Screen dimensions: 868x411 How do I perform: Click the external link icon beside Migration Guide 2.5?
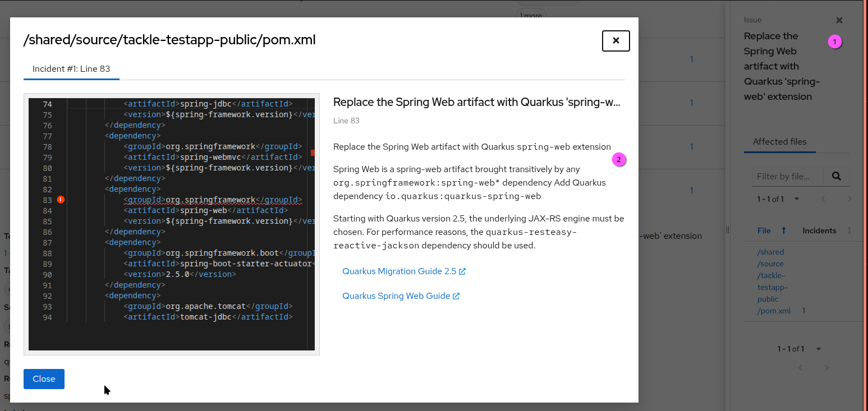462,271
